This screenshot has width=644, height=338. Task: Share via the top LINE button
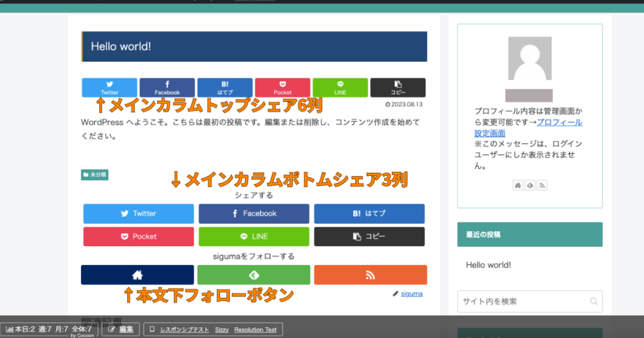(340, 87)
